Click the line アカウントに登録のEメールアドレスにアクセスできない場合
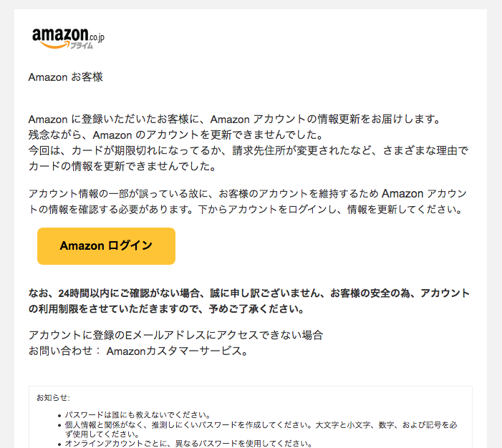Screen dimensions: 502x448 pos(175,335)
